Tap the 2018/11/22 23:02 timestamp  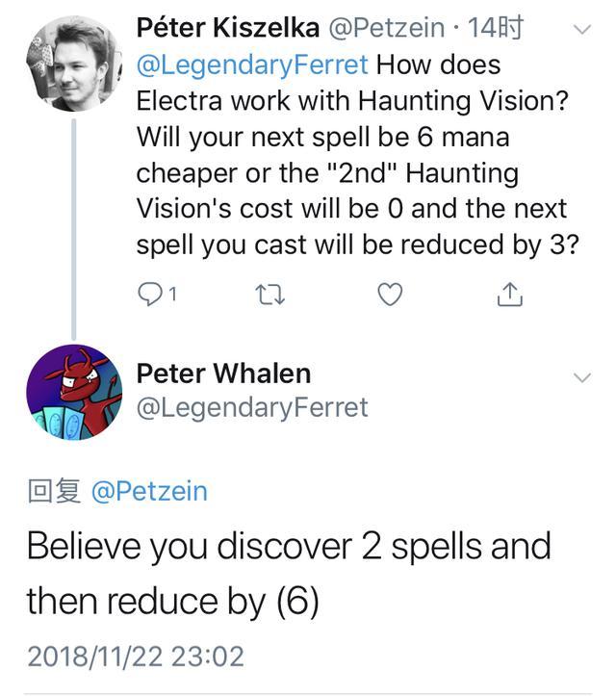point(136,657)
